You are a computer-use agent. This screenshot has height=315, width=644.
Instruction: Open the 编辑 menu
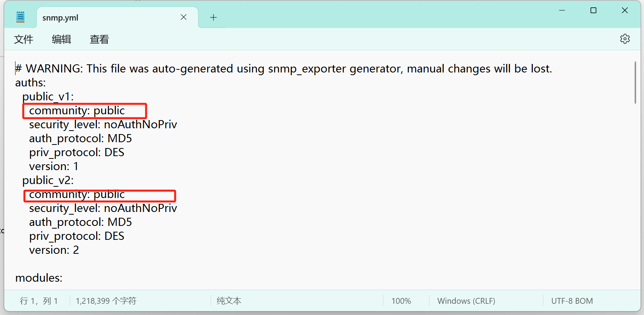pyautogui.click(x=62, y=39)
